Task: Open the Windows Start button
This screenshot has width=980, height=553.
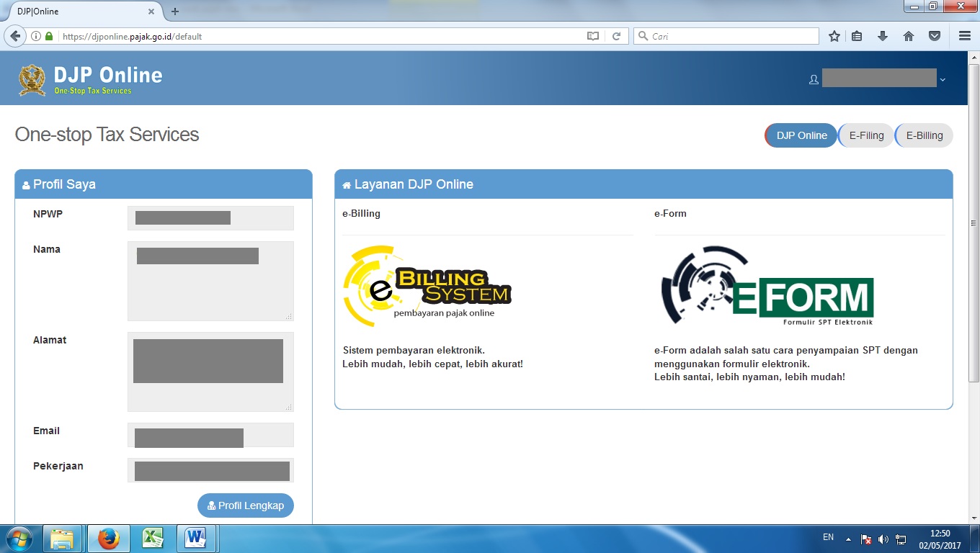Action: [19, 538]
